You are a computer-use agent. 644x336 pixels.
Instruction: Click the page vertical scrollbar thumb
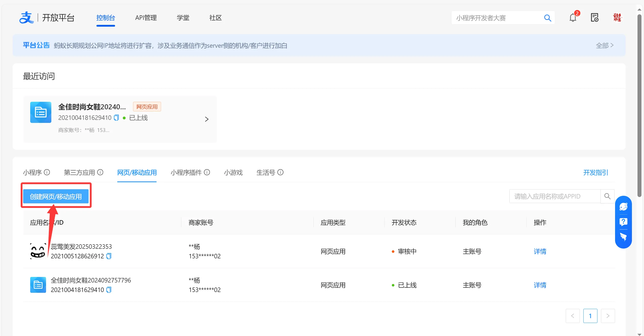click(x=639, y=106)
